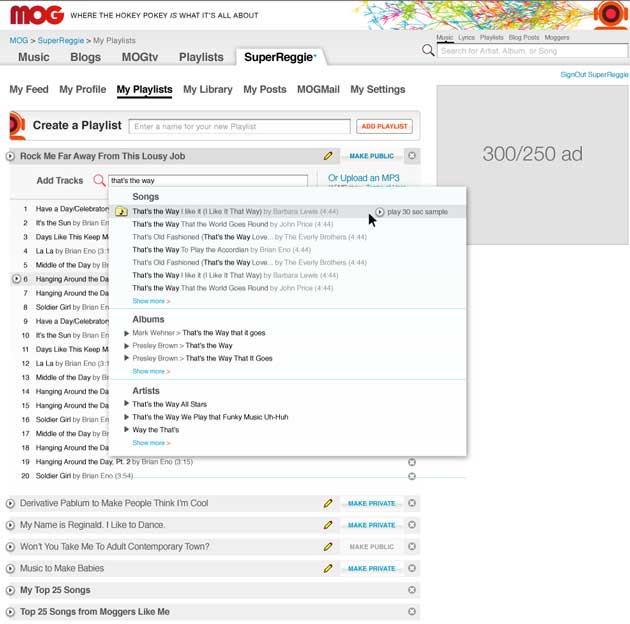Expand the artist That's the Way All Stars
The height and width of the screenshot is (624, 630).
126,403
